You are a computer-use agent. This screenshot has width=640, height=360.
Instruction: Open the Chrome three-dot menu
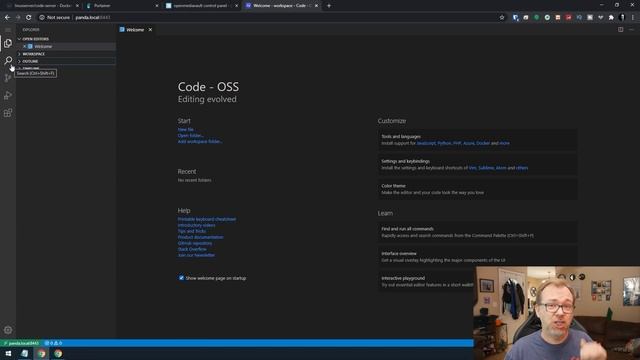633,18
